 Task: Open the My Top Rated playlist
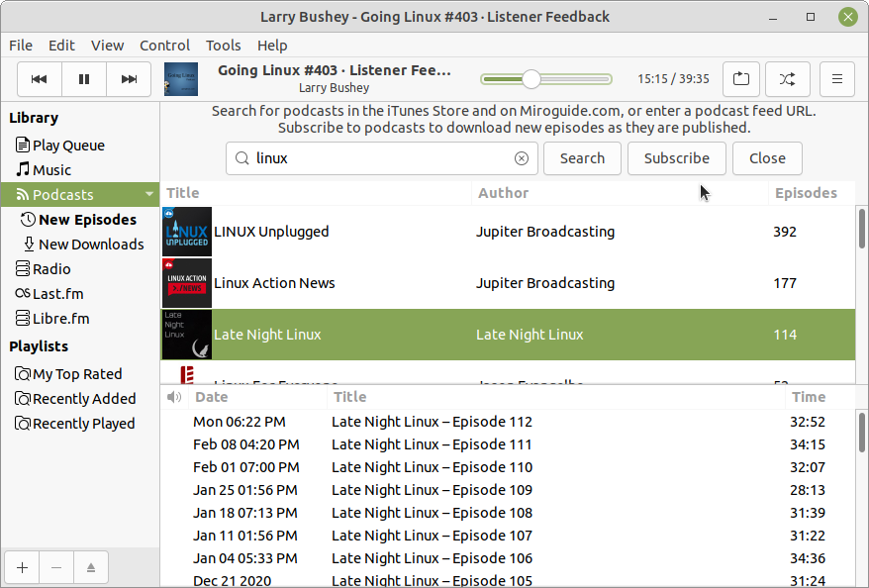point(80,374)
